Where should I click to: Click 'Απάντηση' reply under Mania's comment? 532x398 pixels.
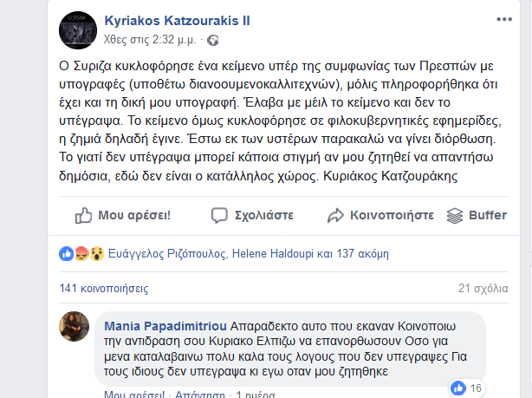(x=201, y=394)
